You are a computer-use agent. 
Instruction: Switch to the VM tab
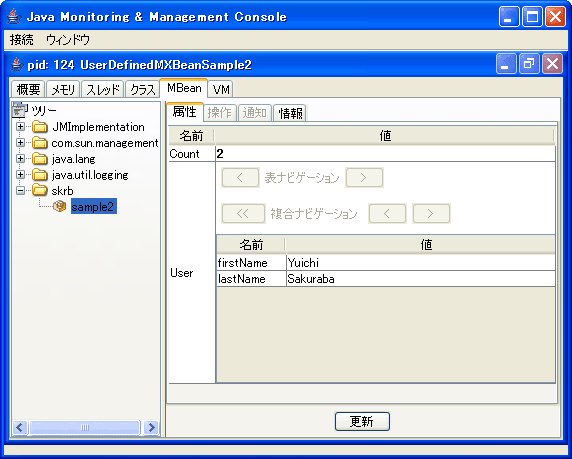[x=221, y=89]
